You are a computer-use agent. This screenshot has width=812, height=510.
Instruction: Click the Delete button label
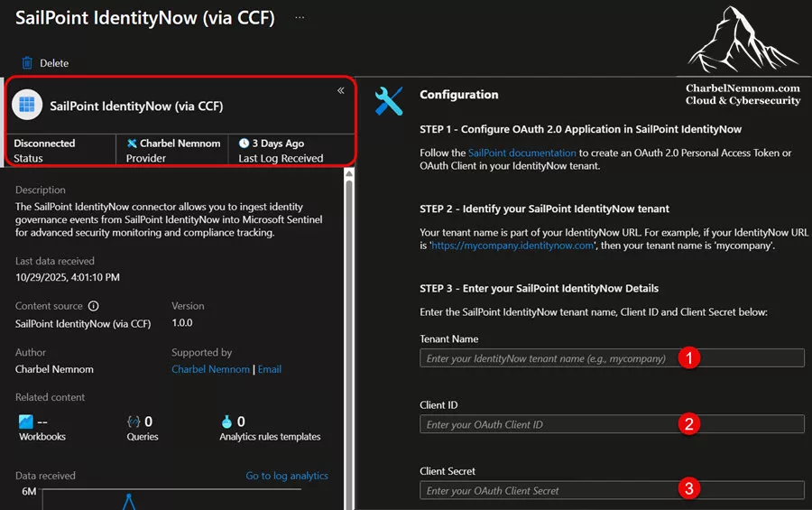[x=54, y=63]
